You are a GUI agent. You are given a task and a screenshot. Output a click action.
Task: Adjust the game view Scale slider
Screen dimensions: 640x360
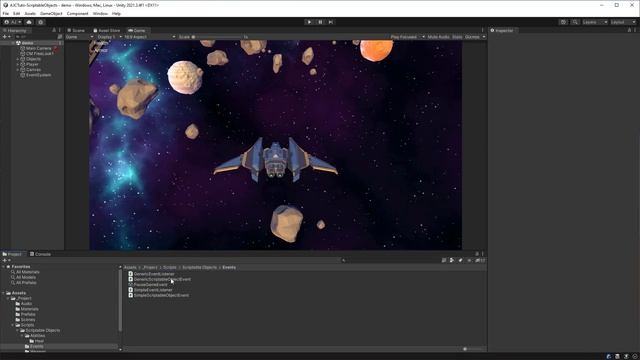point(217,37)
